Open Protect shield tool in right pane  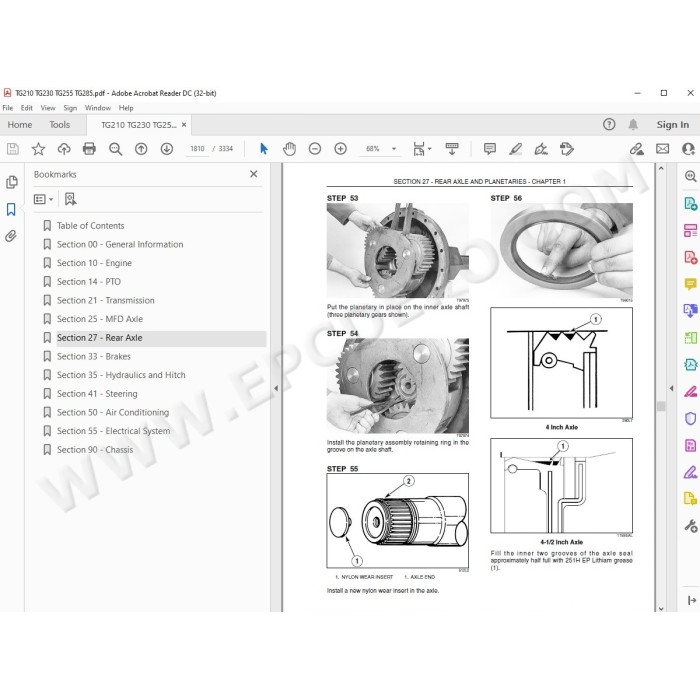pyautogui.click(x=690, y=418)
